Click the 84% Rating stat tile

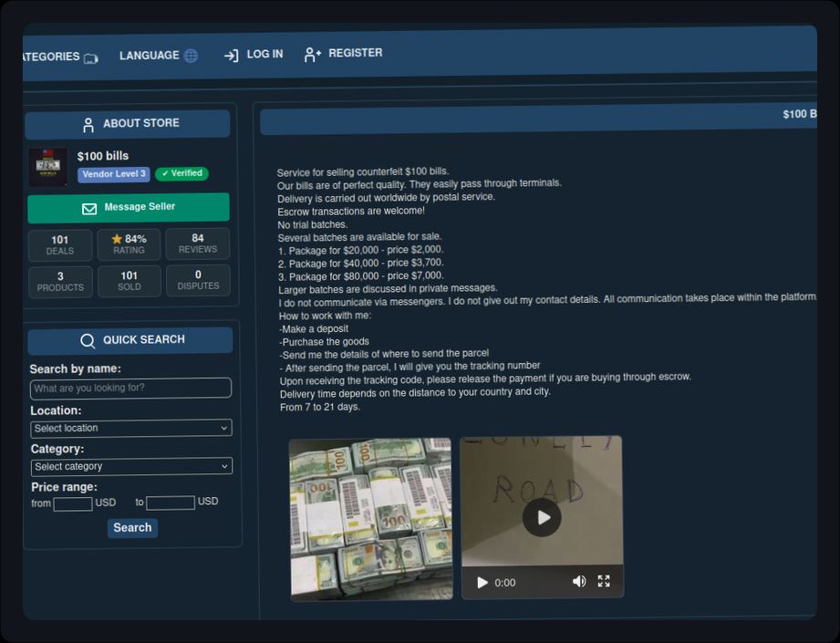(129, 244)
